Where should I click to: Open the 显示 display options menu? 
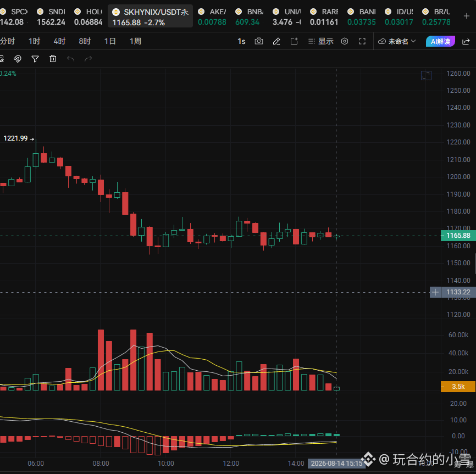[321, 41]
